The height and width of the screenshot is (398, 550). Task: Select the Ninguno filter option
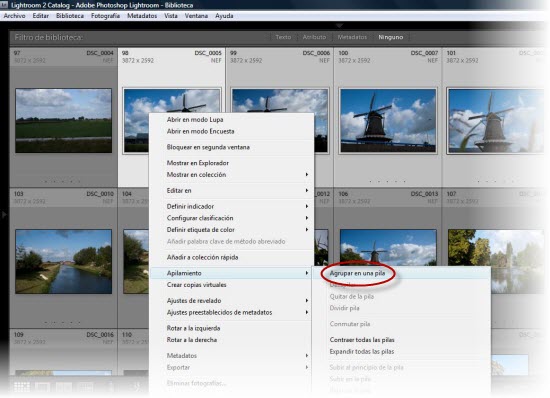pos(390,37)
